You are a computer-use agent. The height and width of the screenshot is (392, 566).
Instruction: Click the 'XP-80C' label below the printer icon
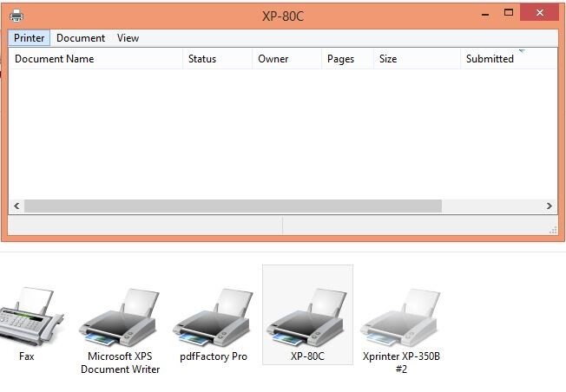(x=307, y=356)
